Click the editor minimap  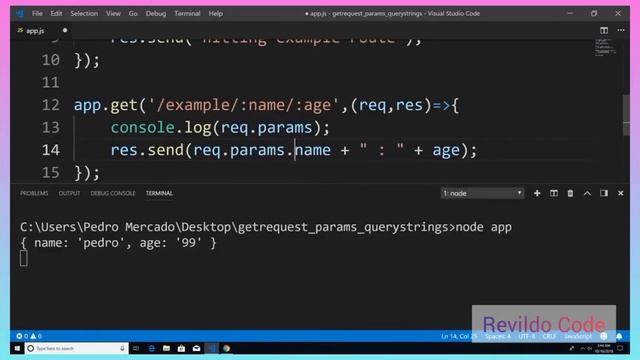[606, 47]
